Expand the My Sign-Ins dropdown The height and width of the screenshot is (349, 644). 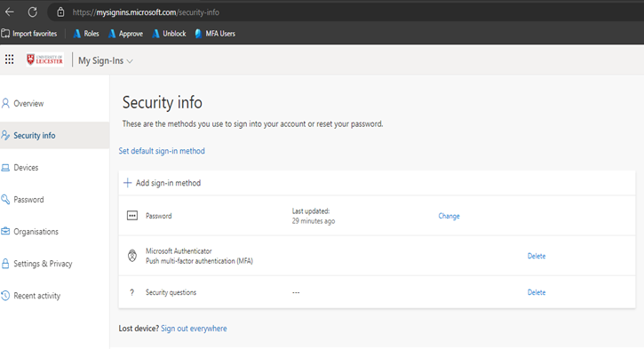(106, 60)
